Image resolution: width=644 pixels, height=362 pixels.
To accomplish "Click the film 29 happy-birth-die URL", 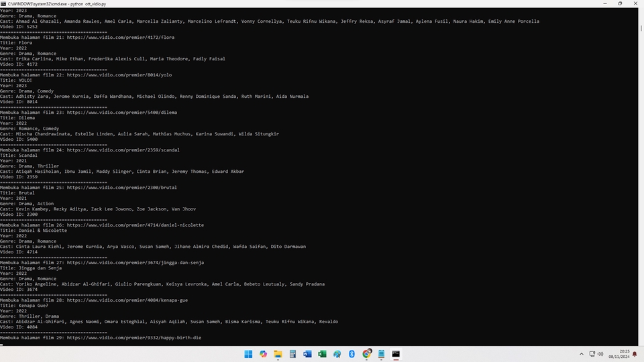I will pos(134,338).
